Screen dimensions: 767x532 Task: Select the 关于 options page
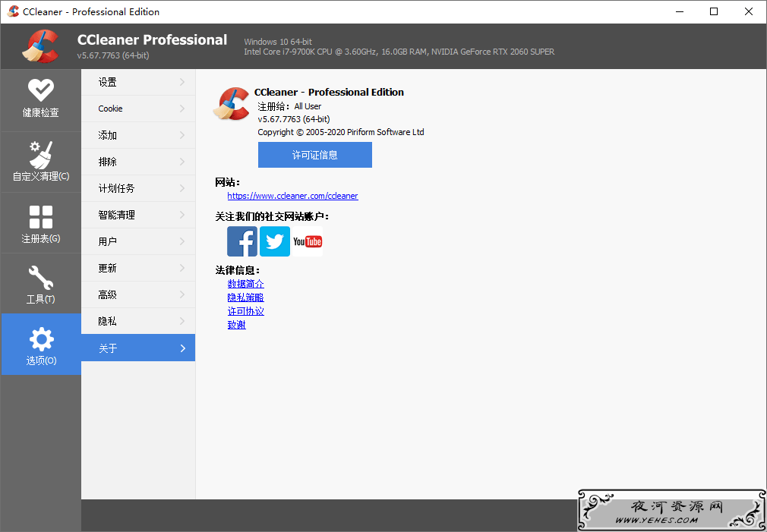click(138, 348)
